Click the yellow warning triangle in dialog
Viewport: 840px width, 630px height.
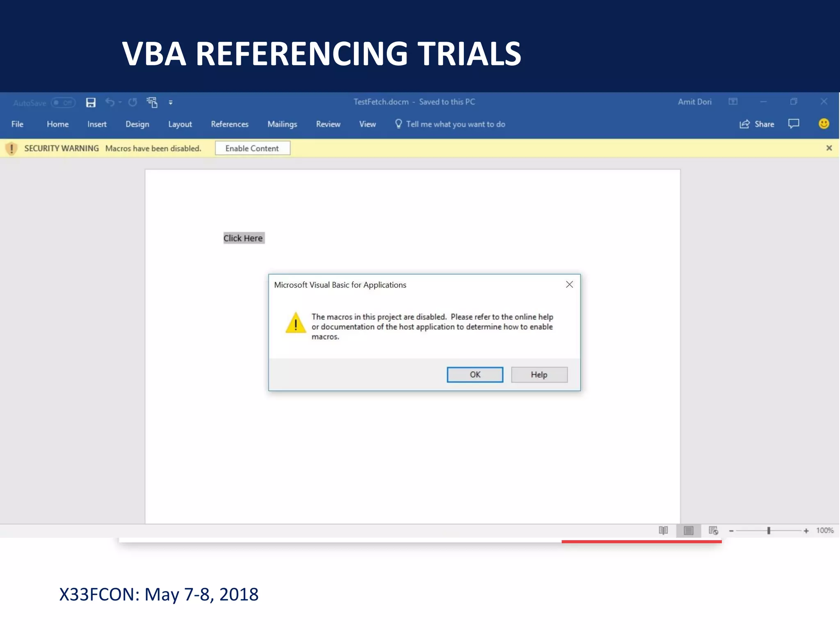(x=295, y=322)
